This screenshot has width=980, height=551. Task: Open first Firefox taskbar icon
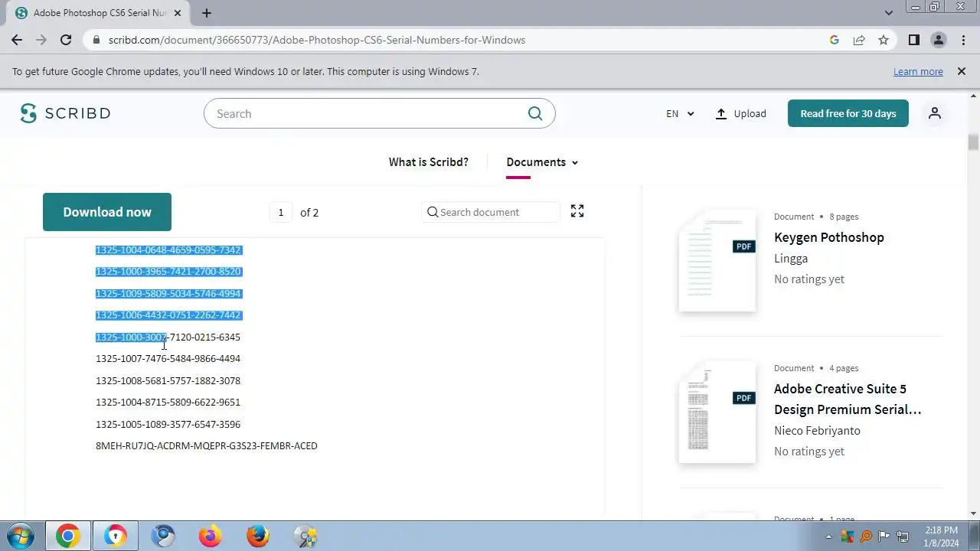(211, 536)
